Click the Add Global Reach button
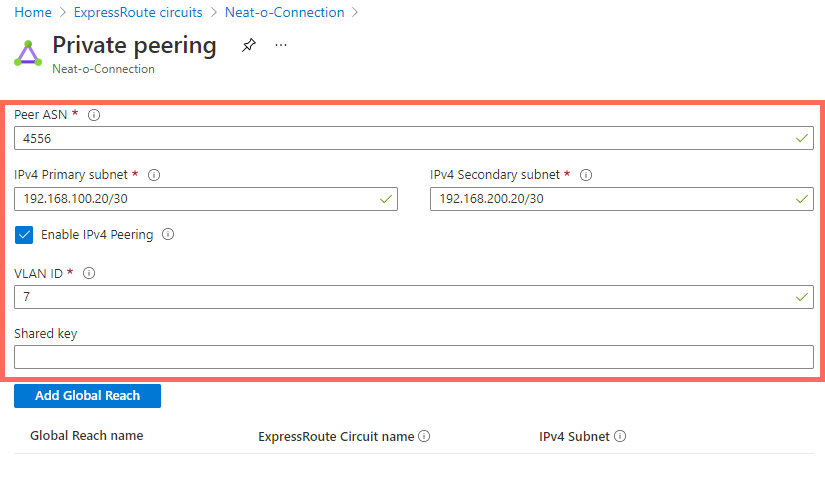This screenshot has width=825, height=490. point(87,396)
